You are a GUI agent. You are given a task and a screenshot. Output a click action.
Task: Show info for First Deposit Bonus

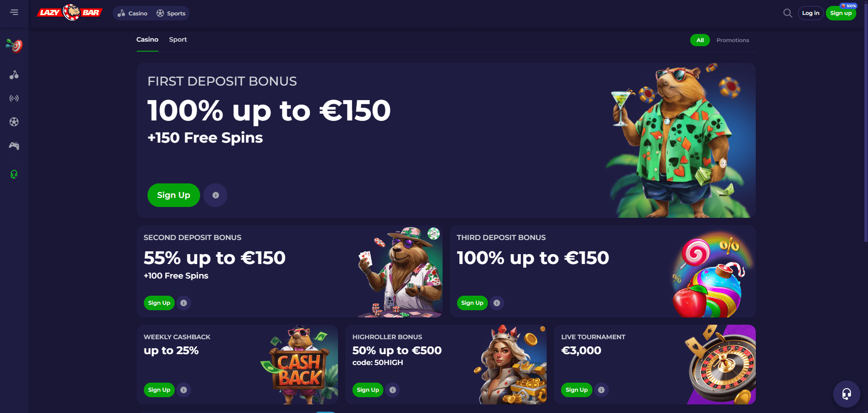tap(215, 195)
